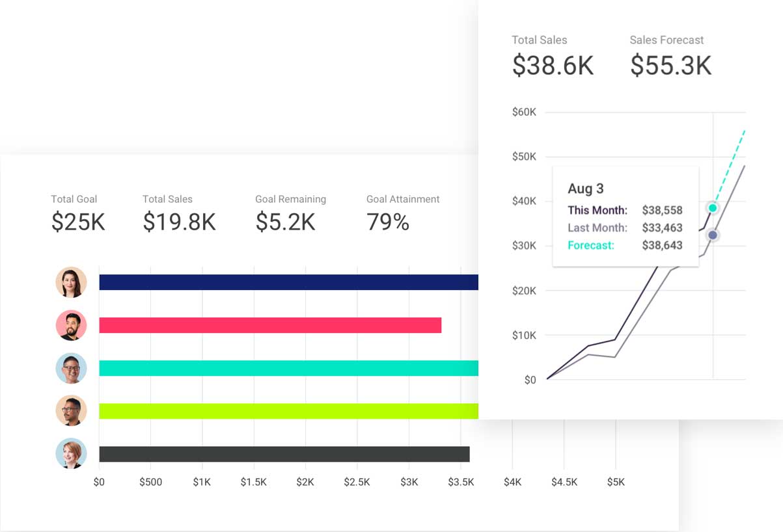Click the pink sales bar
The height and width of the screenshot is (532, 783).
pyautogui.click(x=270, y=325)
